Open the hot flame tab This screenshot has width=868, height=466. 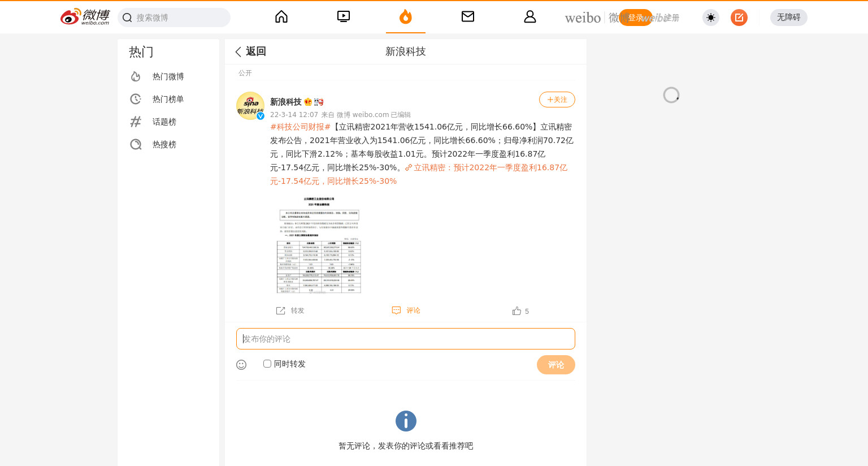(x=406, y=16)
